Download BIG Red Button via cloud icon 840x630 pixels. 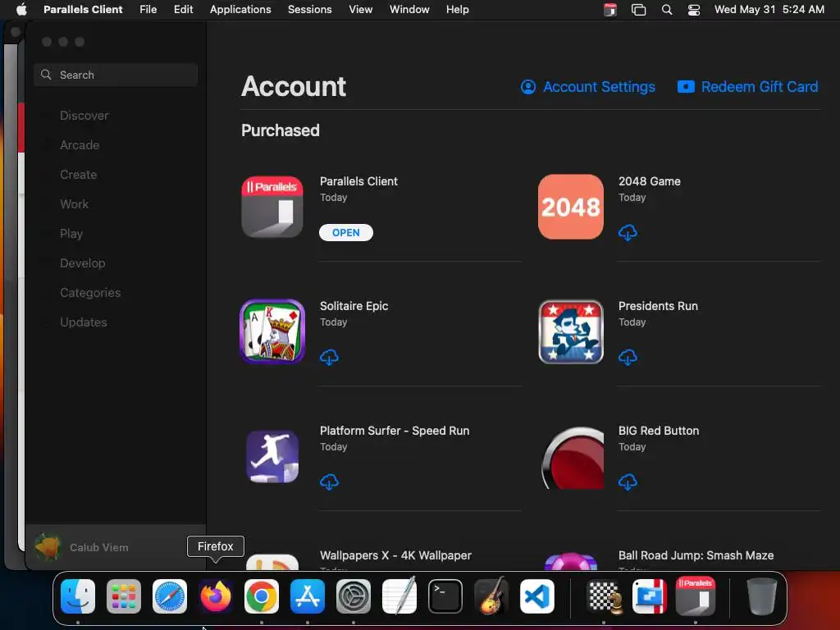(x=628, y=482)
